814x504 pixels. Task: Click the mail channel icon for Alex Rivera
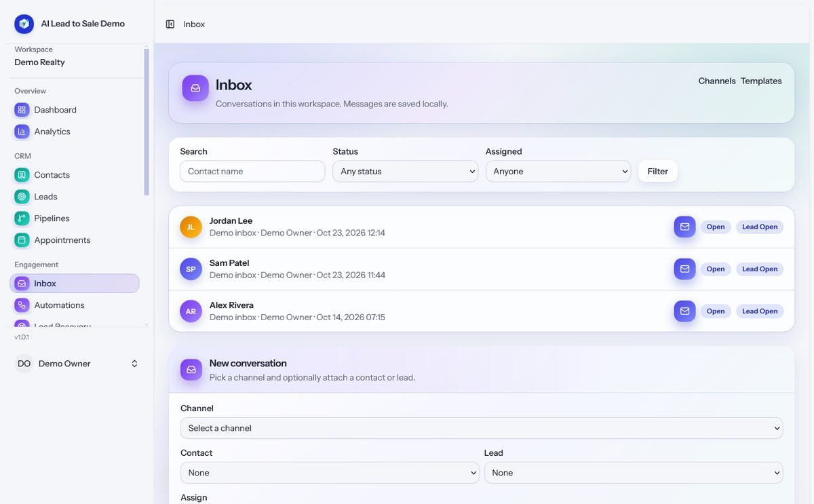click(684, 311)
